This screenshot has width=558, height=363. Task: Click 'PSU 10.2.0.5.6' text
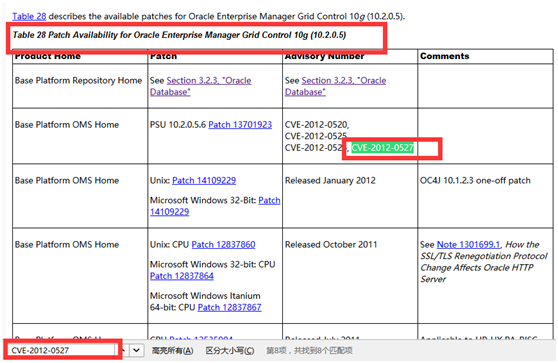(178, 125)
